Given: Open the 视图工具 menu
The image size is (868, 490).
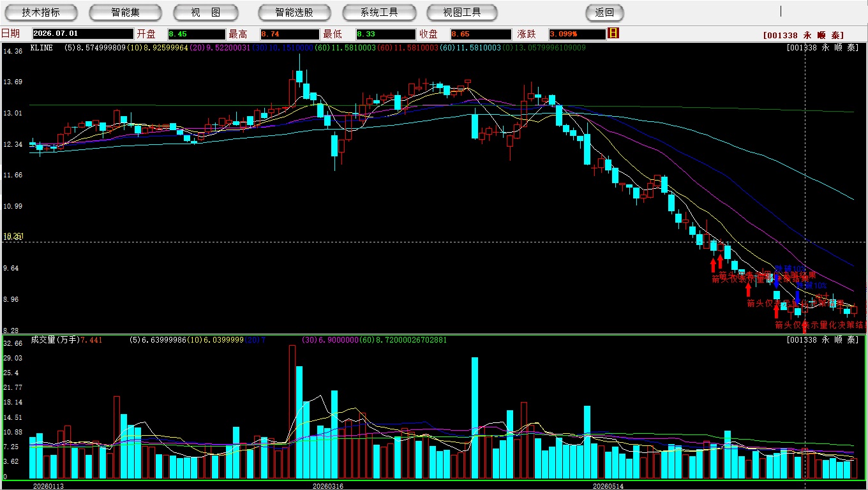Looking at the screenshot, I should coord(463,12).
